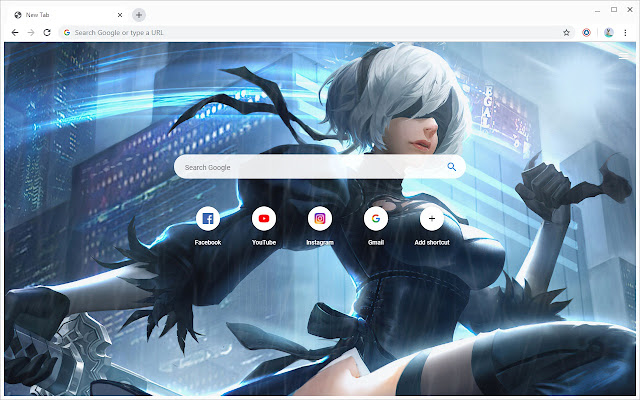Screen dimensions: 640x400
Task: Maximize the browser window
Action: (x=614, y=9)
